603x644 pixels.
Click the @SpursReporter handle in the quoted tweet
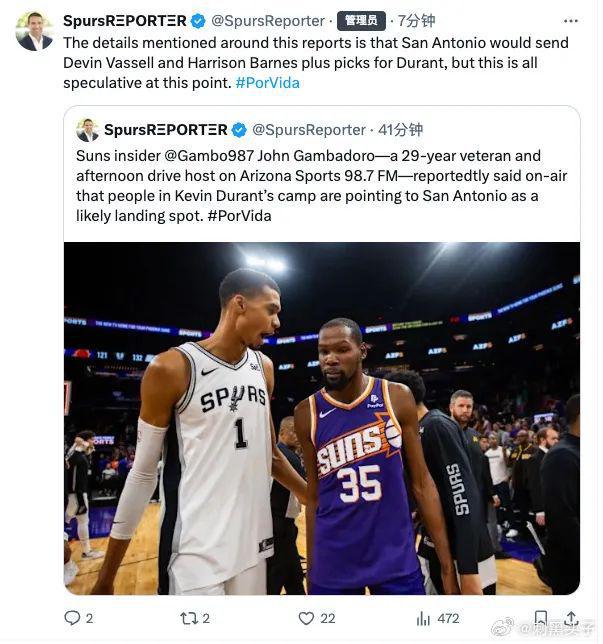pos(308,130)
